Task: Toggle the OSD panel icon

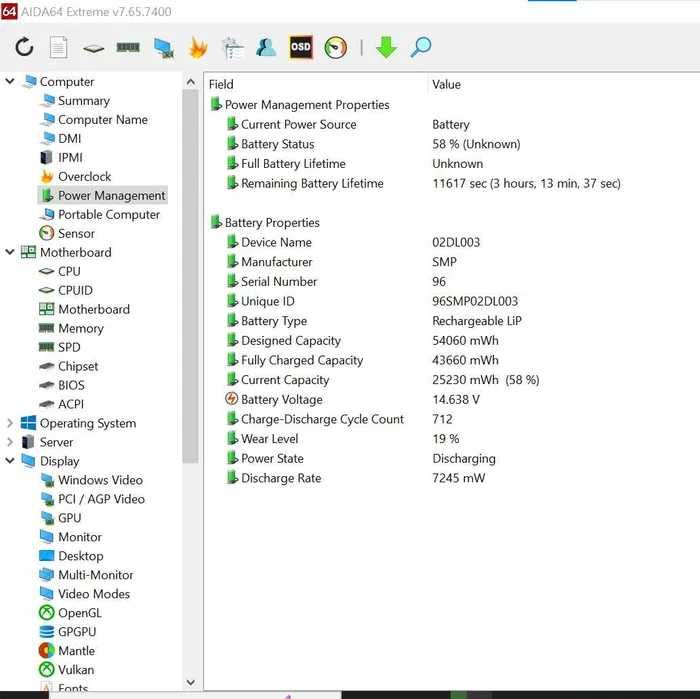Action: click(x=301, y=47)
